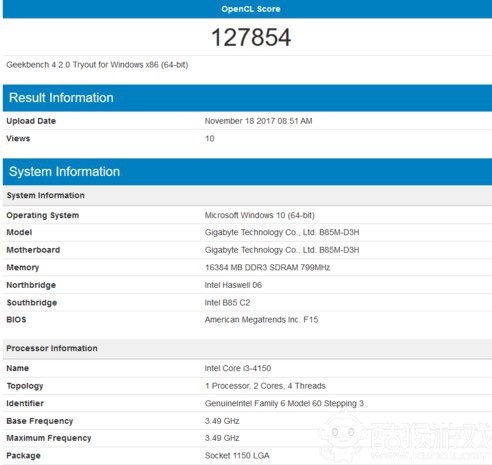Select the Intel Core i3-4150 value
The height and width of the screenshot is (465, 492).
point(238,368)
